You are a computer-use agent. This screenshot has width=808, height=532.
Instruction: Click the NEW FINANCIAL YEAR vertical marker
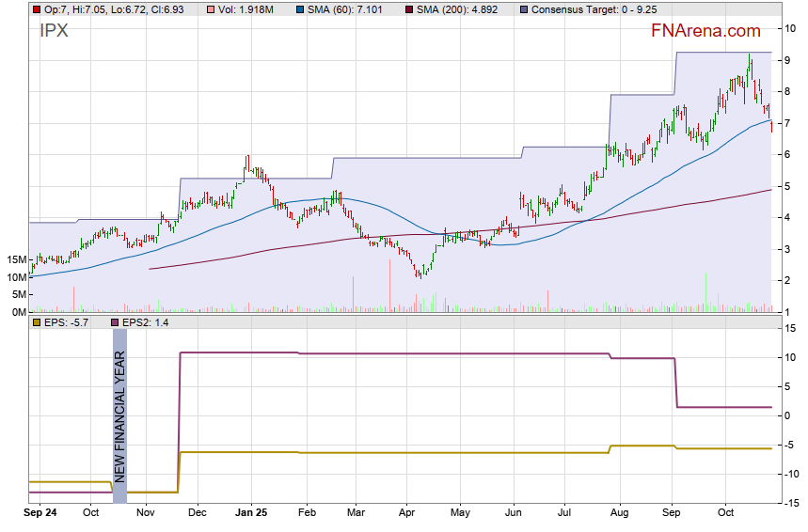[x=119, y=416]
